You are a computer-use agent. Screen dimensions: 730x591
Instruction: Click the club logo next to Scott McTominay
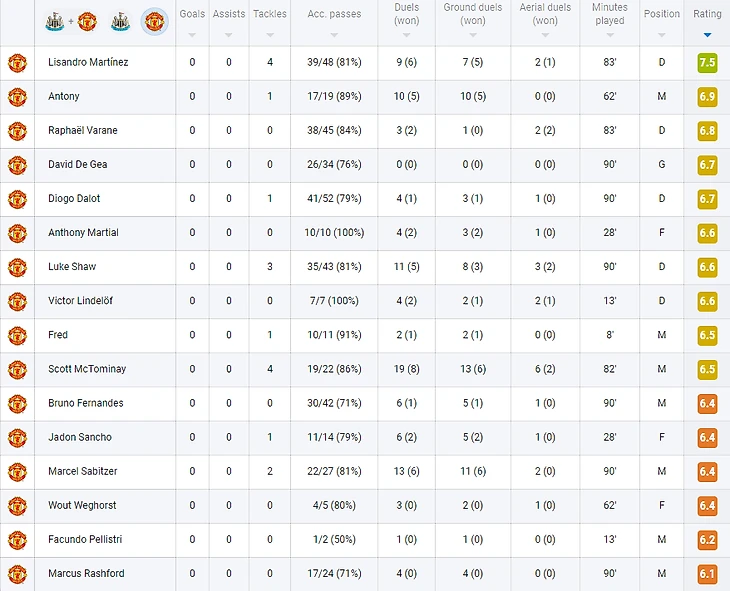point(17,369)
